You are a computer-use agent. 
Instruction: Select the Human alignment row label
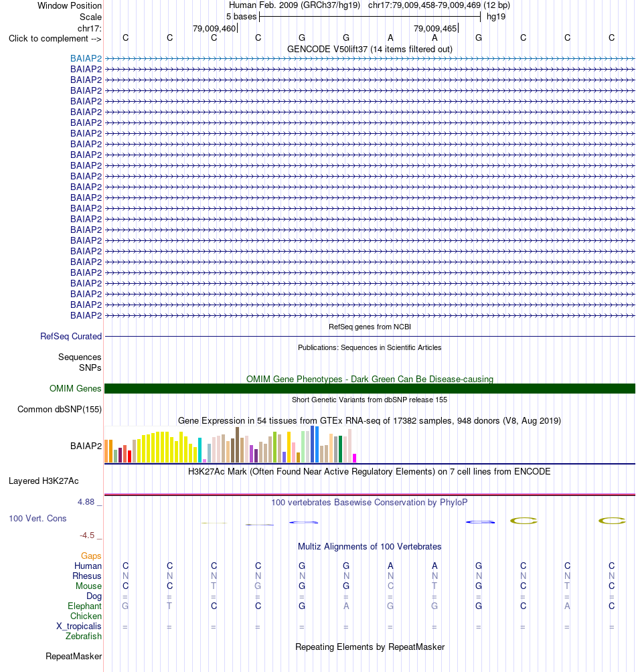tap(88, 566)
